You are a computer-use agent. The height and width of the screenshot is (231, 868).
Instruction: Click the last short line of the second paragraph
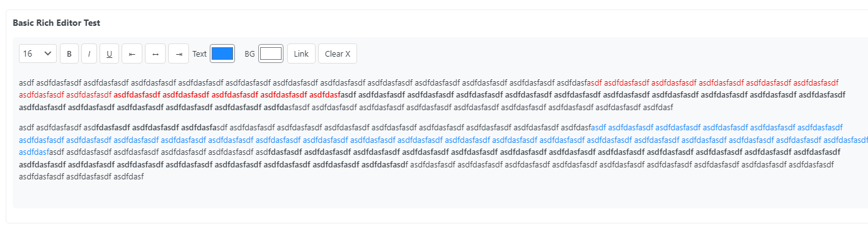(81, 177)
